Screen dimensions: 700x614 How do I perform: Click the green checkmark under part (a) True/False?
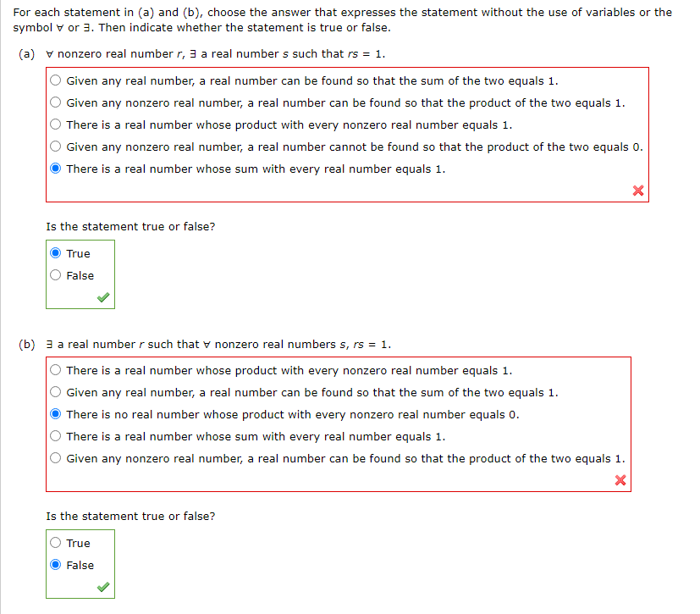point(102,297)
